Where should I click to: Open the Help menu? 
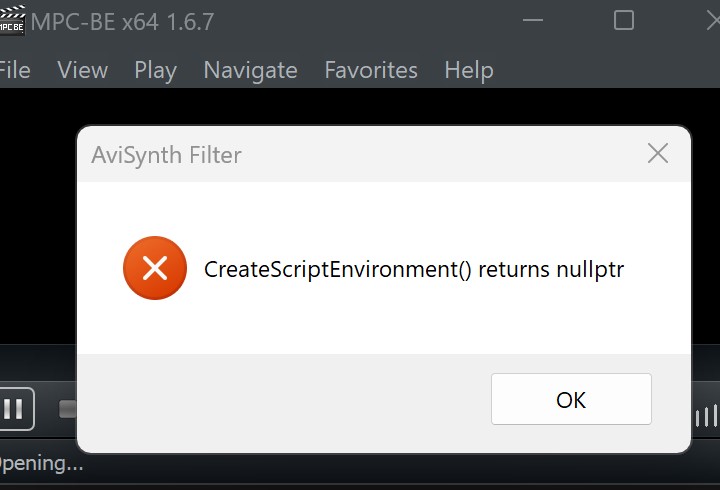(x=469, y=70)
